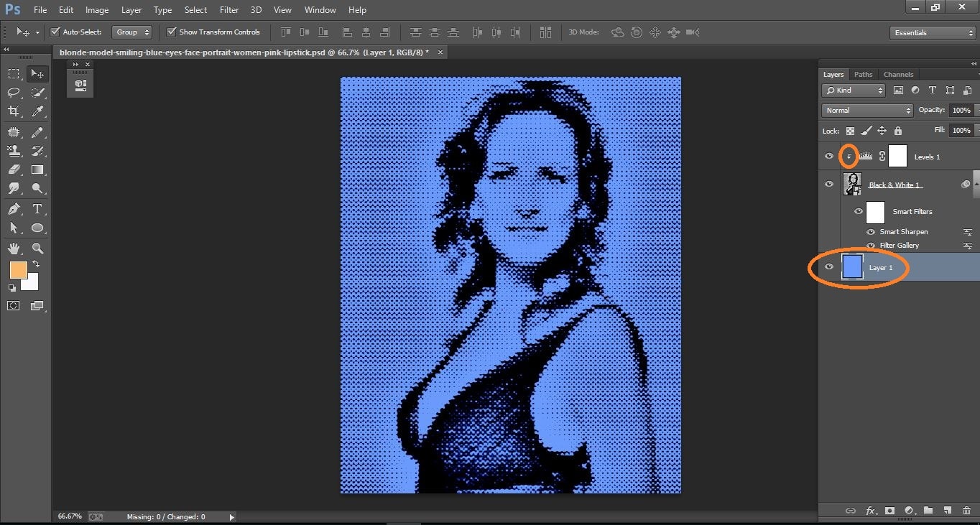Add a layer mask to Layer 1
Image resolution: width=980 pixels, height=525 pixels.
(889, 511)
